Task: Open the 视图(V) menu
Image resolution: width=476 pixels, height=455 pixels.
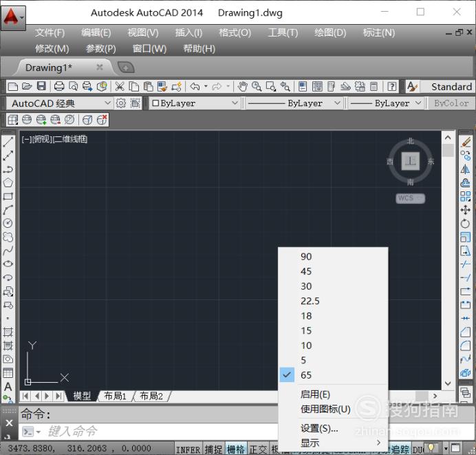Action: [143, 32]
